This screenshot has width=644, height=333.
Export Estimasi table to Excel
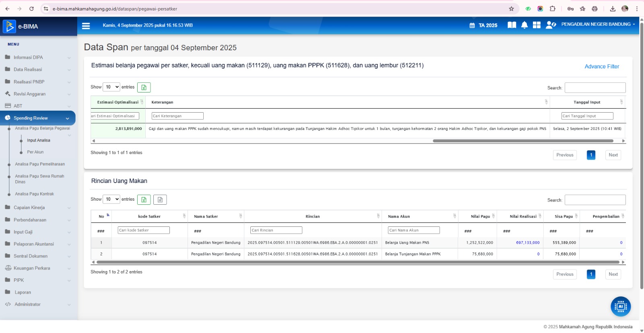[x=144, y=87]
